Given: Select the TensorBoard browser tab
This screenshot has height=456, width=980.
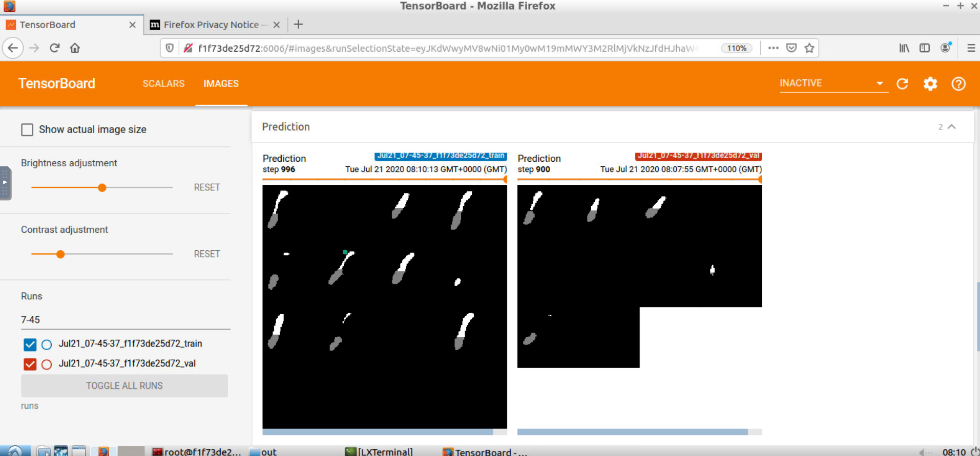Looking at the screenshot, I should tap(72, 25).
